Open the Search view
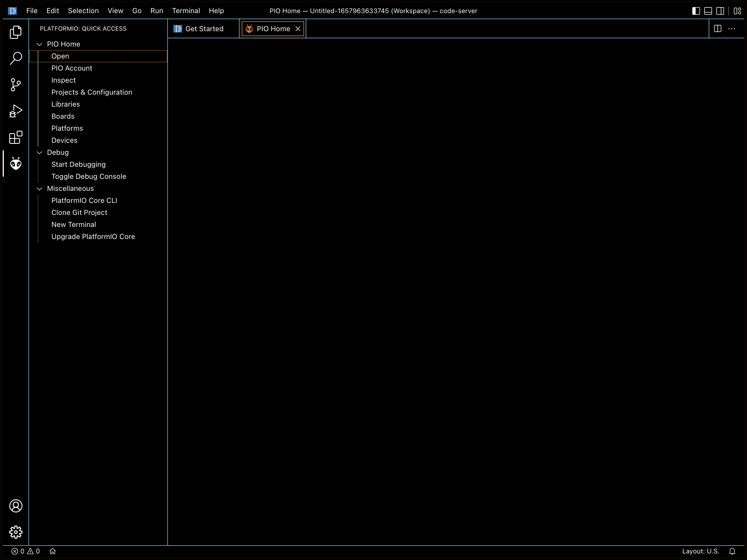 click(16, 58)
